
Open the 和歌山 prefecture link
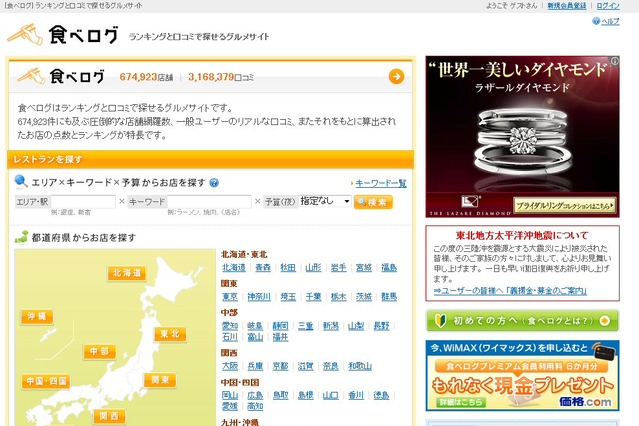coord(360,366)
